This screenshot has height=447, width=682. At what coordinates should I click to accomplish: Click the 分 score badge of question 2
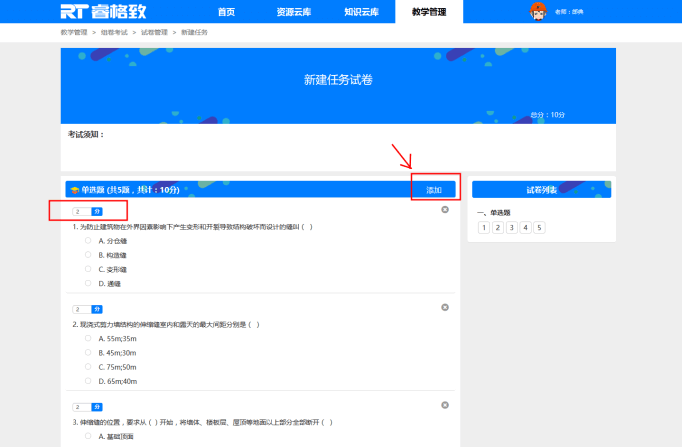click(x=97, y=309)
